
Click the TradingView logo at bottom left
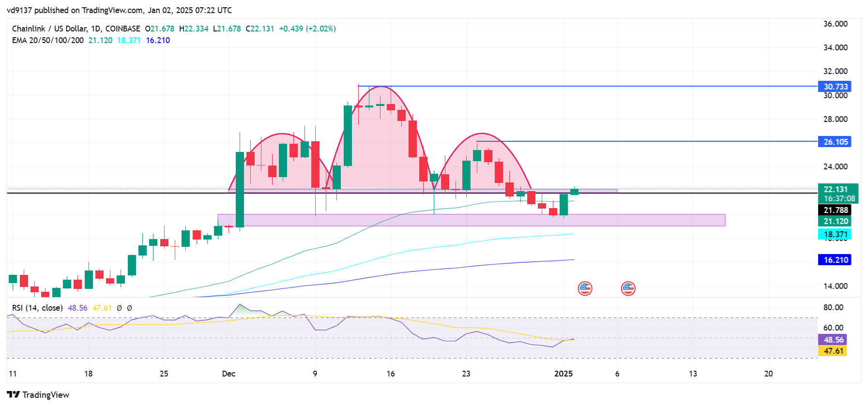click(x=38, y=394)
